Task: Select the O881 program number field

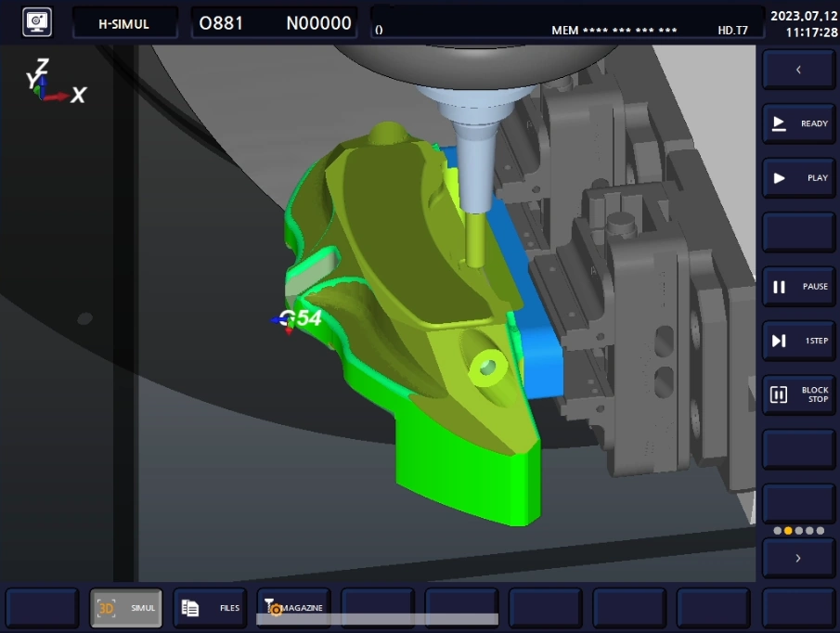Action: tap(221, 23)
